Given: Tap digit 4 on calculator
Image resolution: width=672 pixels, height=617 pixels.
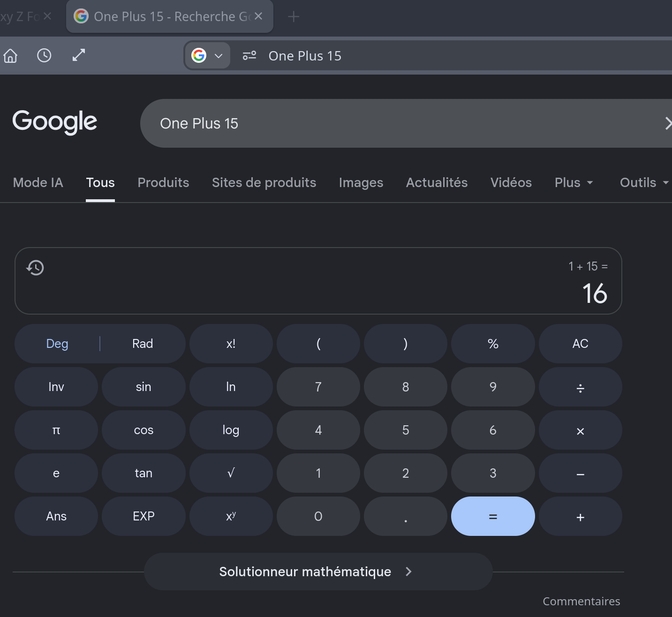Looking at the screenshot, I should pos(318,430).
